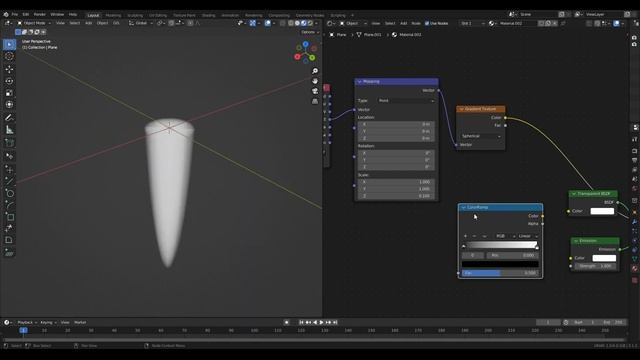The height and width of the screenshot is (360, 640).
Task: Click the Plane object icon in node breadcrumb
Action: pyautogui.click(x=332, y=35)
